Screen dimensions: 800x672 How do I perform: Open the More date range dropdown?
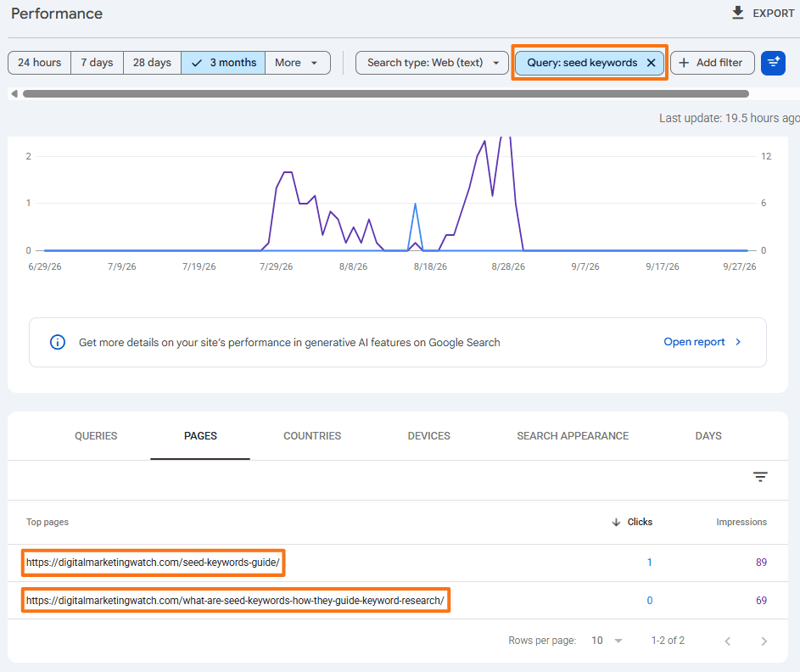pos(298,63)
